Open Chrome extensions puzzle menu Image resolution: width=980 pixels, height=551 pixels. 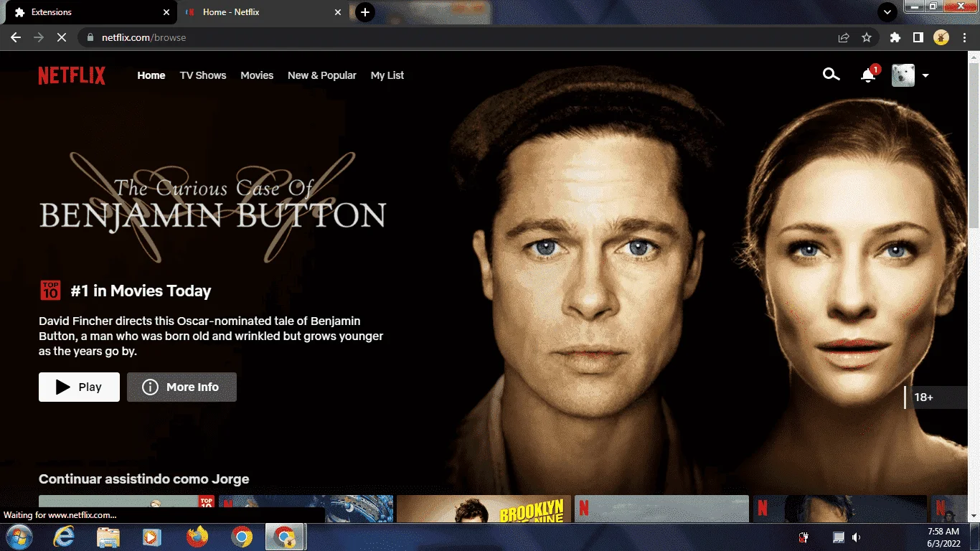pos(895,37)
